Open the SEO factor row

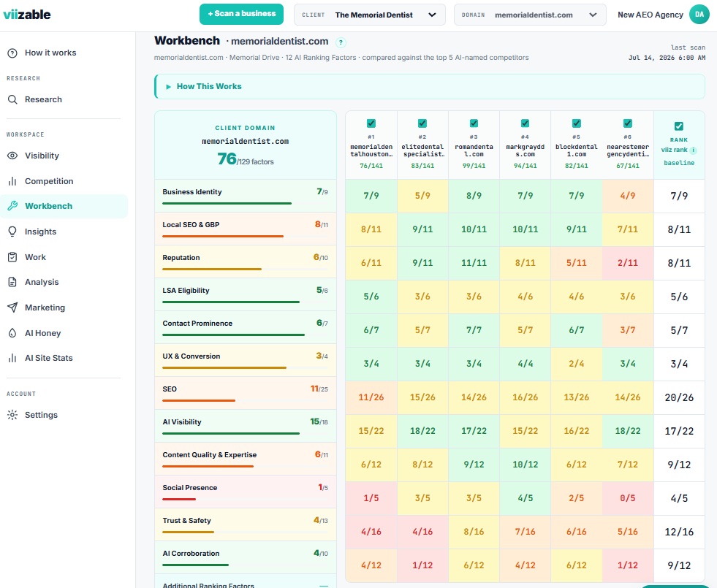pyautogui.click(x=246, y=393)
